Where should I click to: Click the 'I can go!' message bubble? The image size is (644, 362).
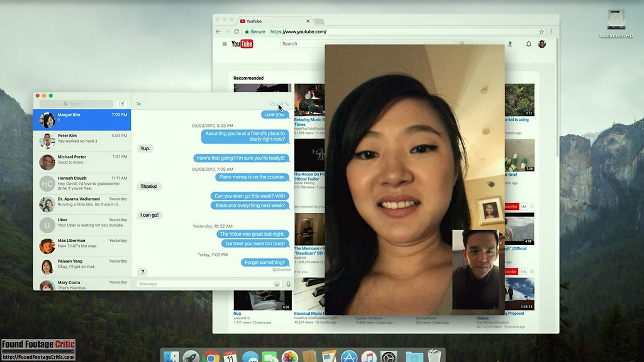[150, 215]
